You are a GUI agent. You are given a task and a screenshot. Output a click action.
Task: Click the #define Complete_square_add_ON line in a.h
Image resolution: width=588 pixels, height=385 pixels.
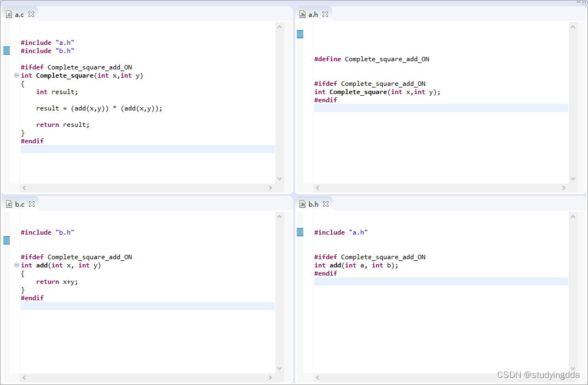[372, 59]
